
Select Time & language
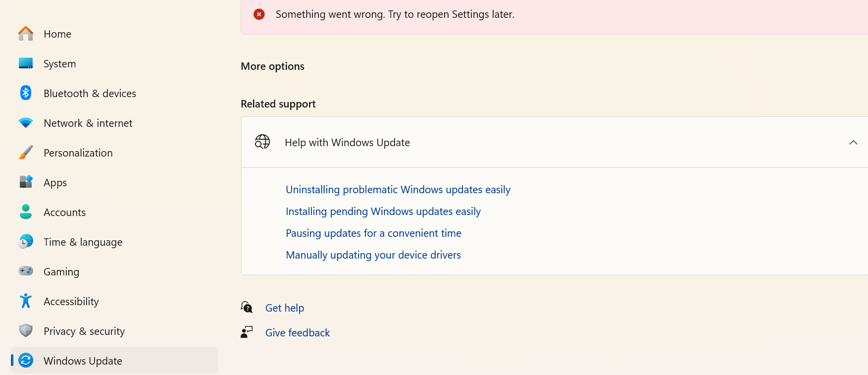(114, 242)
